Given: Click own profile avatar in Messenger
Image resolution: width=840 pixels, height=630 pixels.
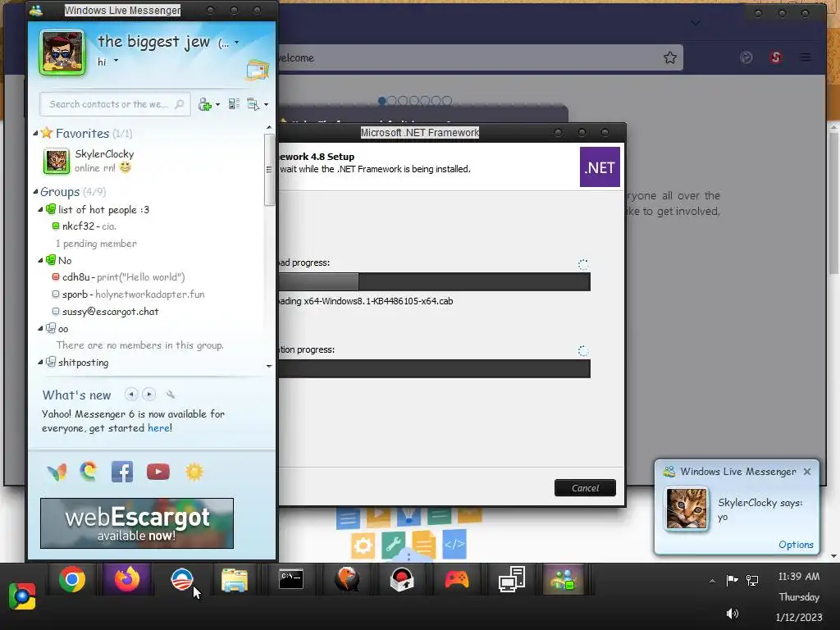Looking at the screenshot, I should point(62,52).
